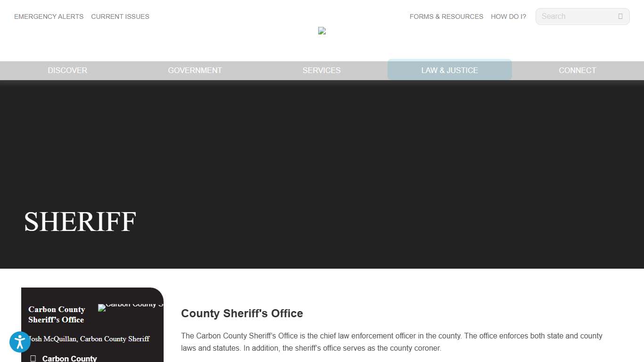
Task: Click the search box icon on the right
Action: point(620,16)
